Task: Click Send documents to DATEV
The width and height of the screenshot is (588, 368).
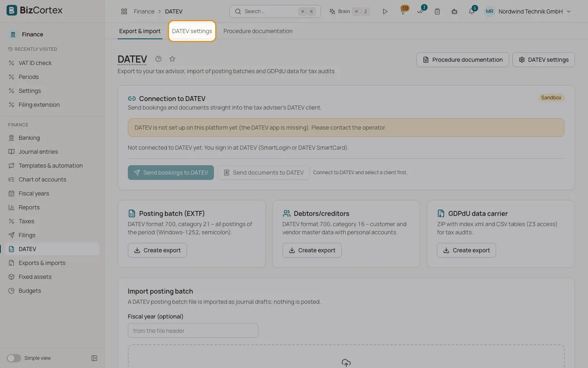Action: pyautogui.click(x=263, y=173)
